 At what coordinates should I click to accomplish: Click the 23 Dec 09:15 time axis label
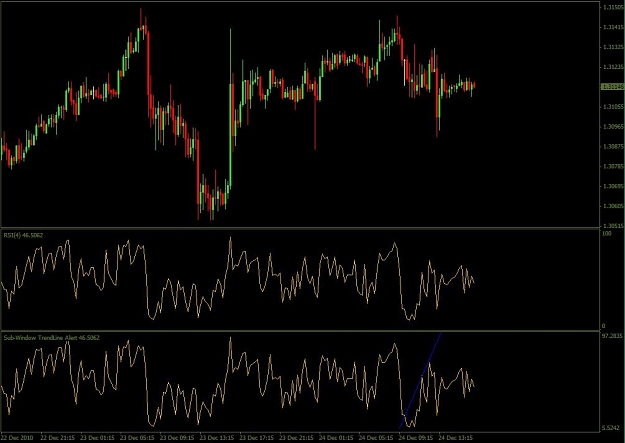[177, 438]
